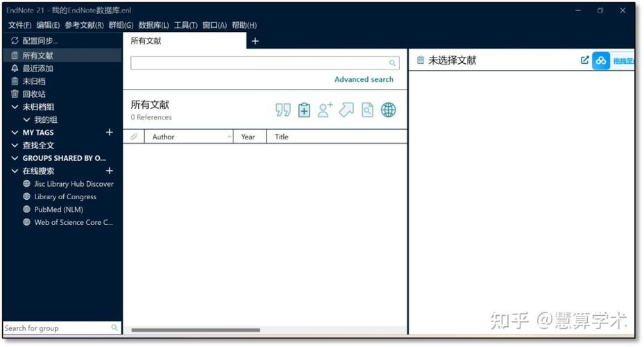Click the Online Search globe icon
This screenshot has width=644, height=347.
click(x=389, y=110)
